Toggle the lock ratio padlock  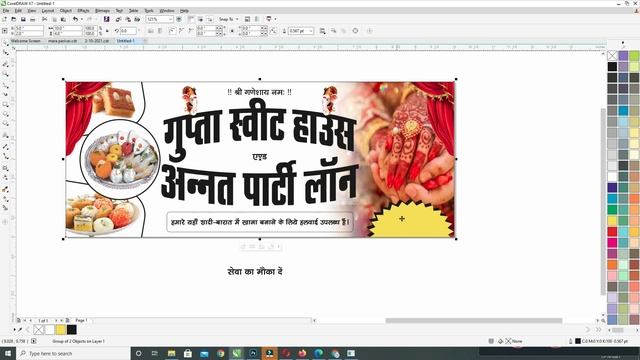point(107,31)
